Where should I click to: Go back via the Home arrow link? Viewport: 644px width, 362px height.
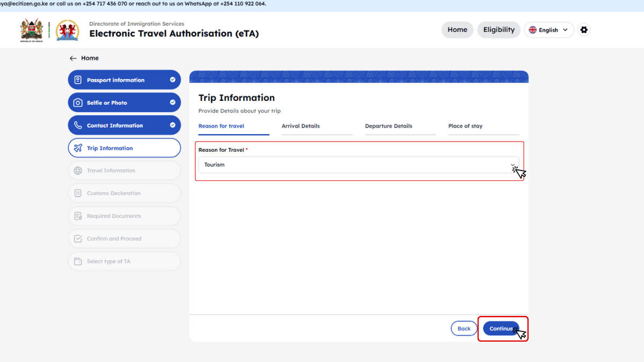[x=84, y=58]
